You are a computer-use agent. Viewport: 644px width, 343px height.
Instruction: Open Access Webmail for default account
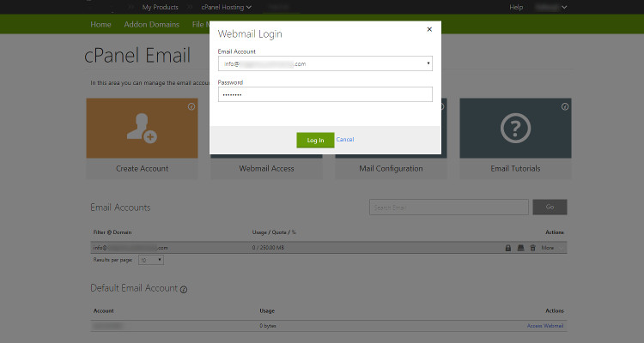tap(545, 326)
